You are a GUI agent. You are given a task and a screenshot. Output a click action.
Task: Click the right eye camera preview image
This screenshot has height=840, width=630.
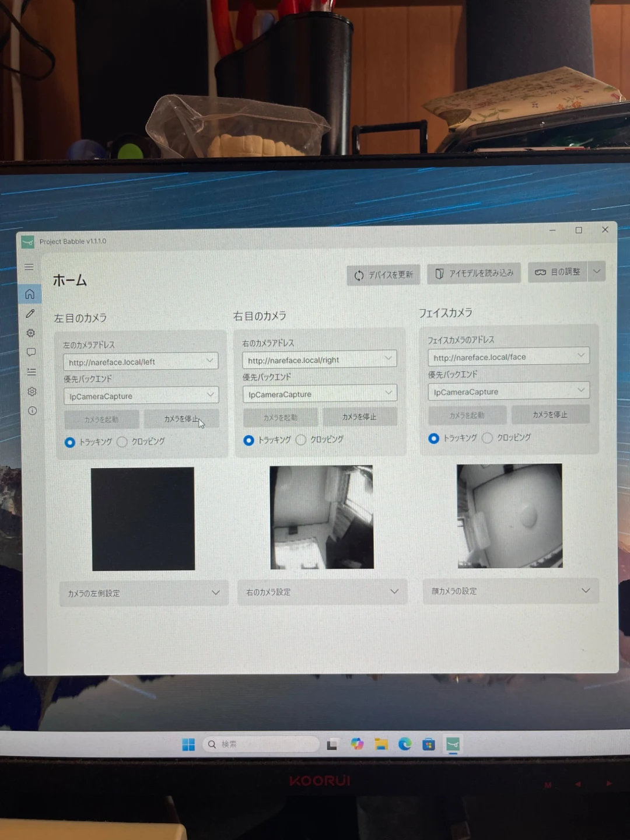tap(321, 517)
